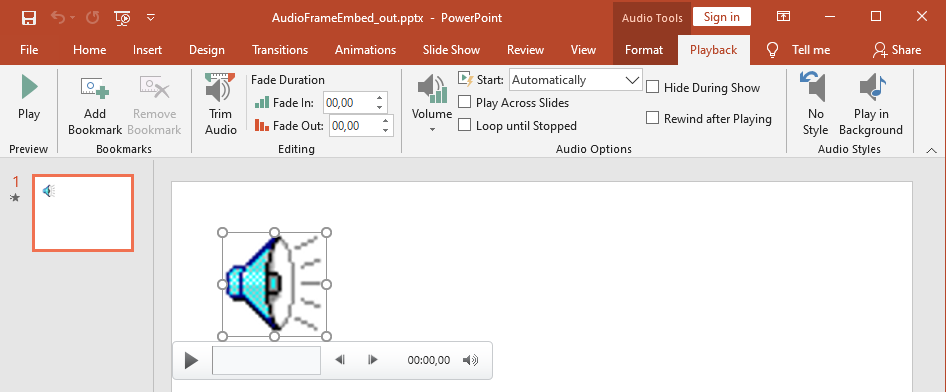This screenshot has width=946, height=392.
Task: Click the Fade In green bars icon
Action: click(261, 103)
